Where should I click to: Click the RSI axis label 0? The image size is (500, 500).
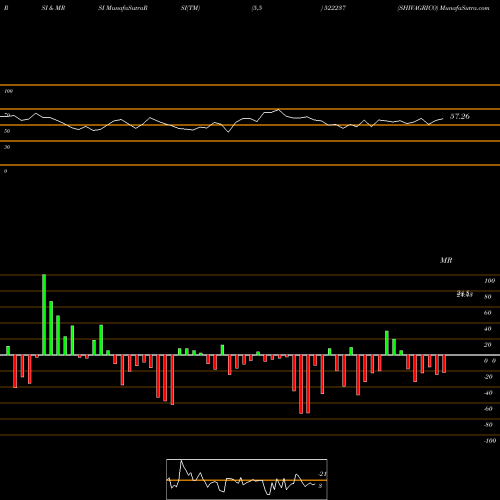pos(5,171)
